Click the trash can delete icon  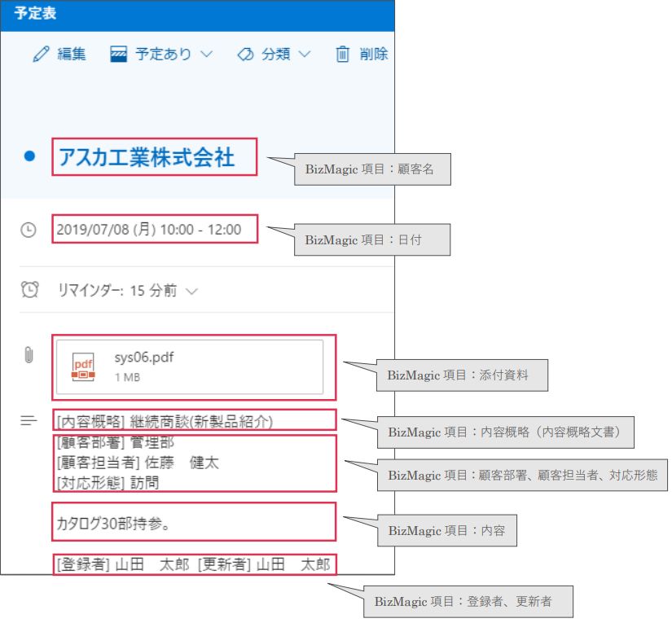(x=342, y=54)
